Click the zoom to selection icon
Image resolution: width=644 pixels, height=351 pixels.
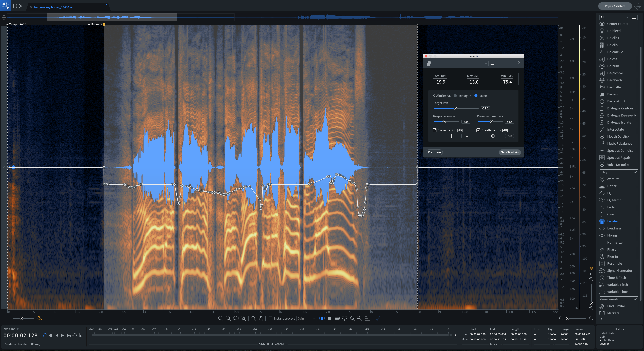[236, 318]
